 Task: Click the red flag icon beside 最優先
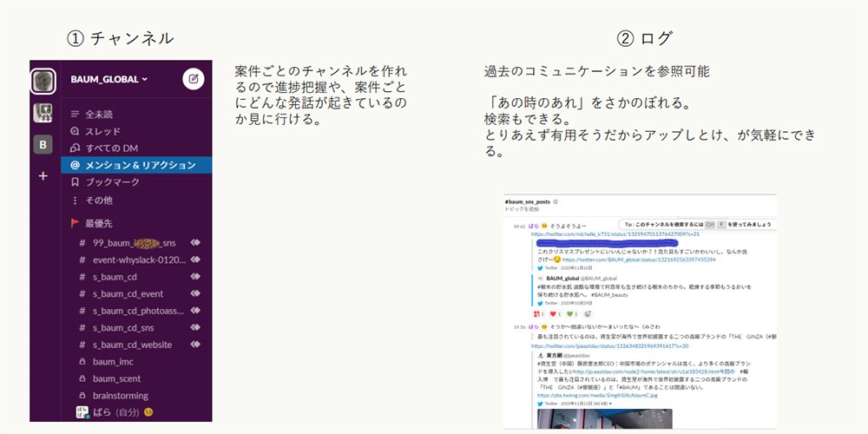(x=75, y=223)
